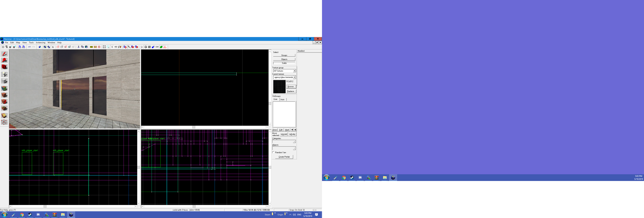Expand the Objects dropdown below Categories
Viewport: 644px width, 218px height.
tap(294, 148)
